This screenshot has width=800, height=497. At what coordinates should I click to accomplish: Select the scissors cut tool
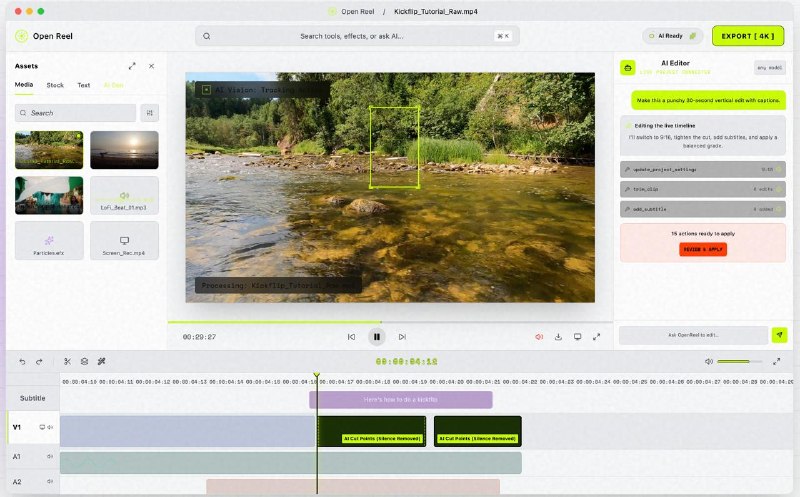pos(67,361)
